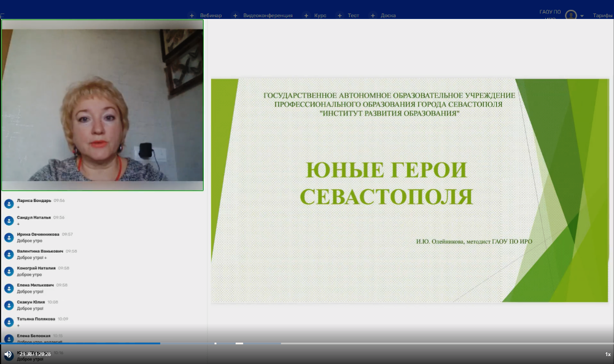Screen dimensions: 614x364
Task: Click Конограй Наталия's message доброе утро
Action: (29, 274)
